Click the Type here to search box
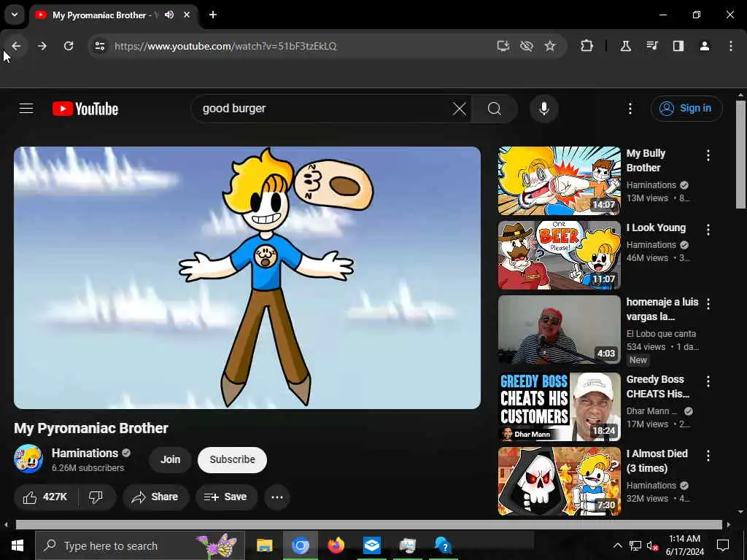747x560 pixels. (140, 545)
